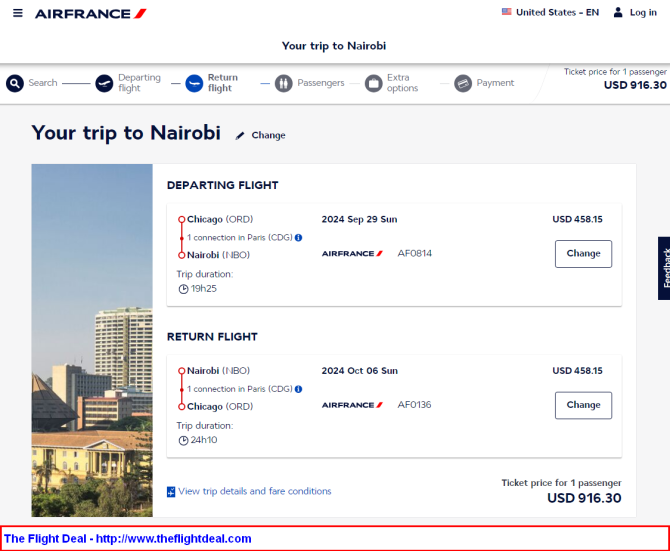Click the date 2024 Oct 06 Sun
Image resolution: width=670 pixels, height=551 pixels.
pos(359,371)
